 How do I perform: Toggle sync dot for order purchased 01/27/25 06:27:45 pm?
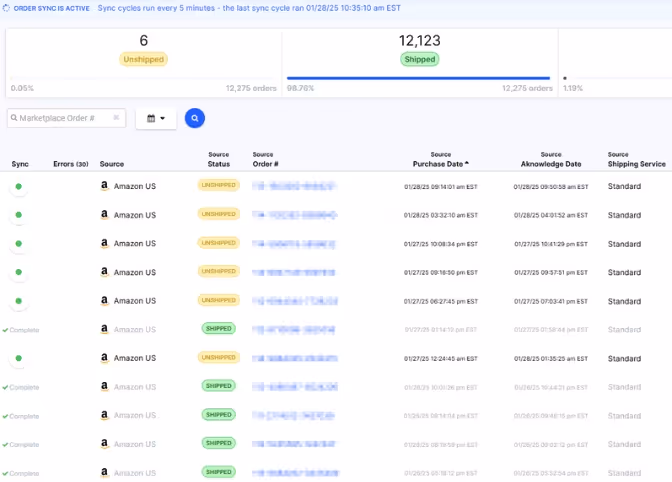click(18, 301)
